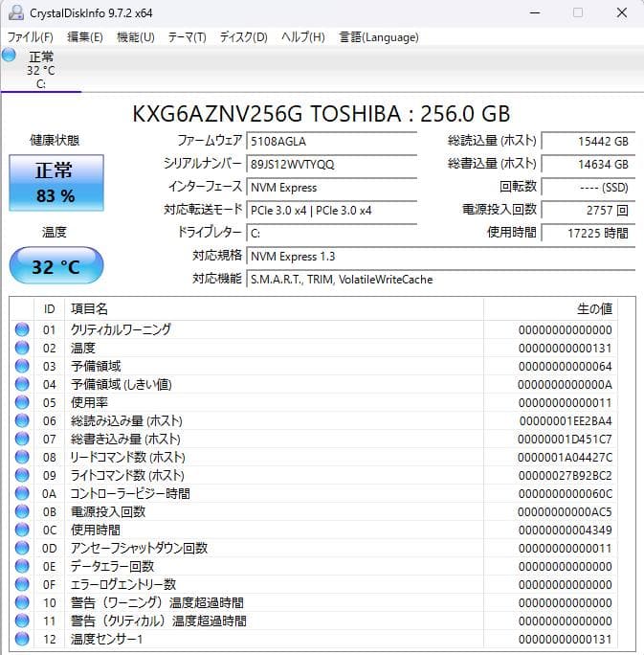Open the テーマ(T) menu
The image size is (644, 655).
click(187, 37)
